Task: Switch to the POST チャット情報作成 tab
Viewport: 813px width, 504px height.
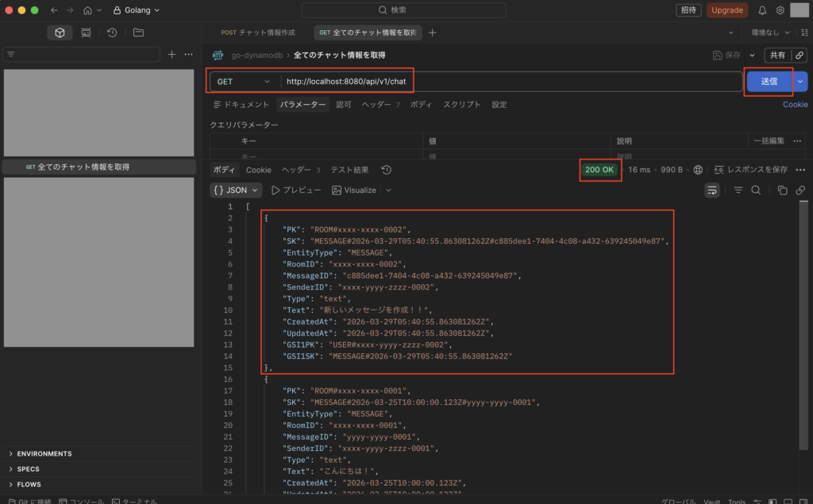Action: (x=258, y=33)
